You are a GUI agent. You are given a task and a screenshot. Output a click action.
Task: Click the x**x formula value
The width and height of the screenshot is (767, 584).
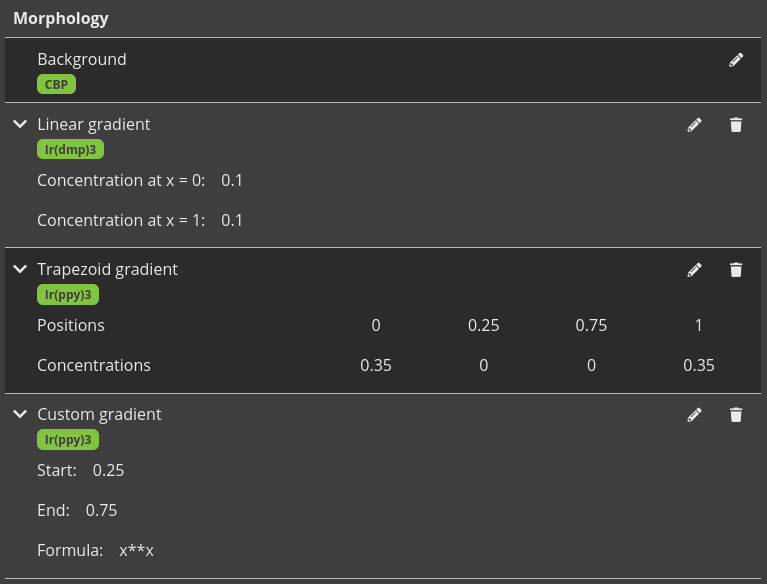point(137,550)
